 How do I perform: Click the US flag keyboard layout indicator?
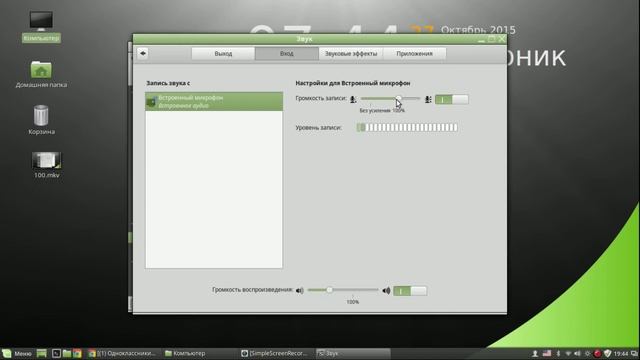547,353
